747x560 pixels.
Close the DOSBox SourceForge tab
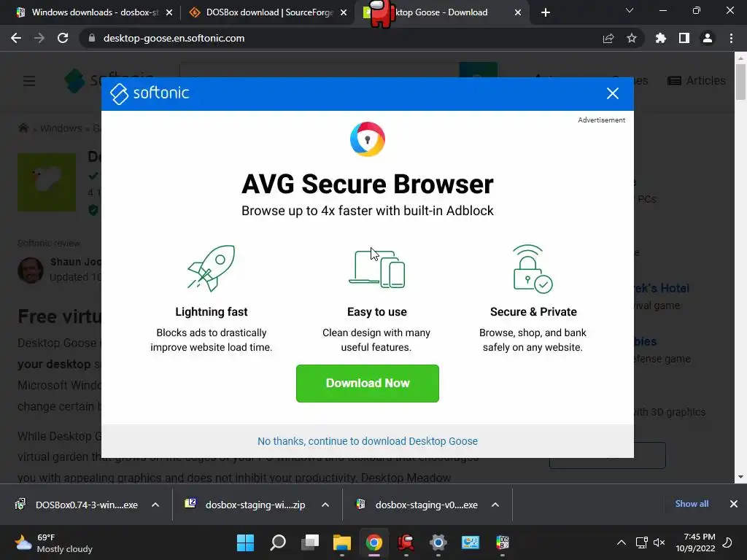[x=344, y=12]
